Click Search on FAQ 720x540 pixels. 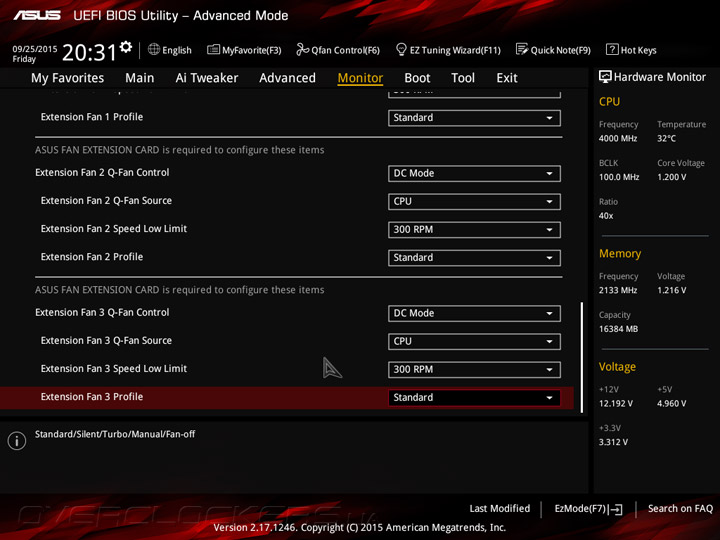click(680, 508)
